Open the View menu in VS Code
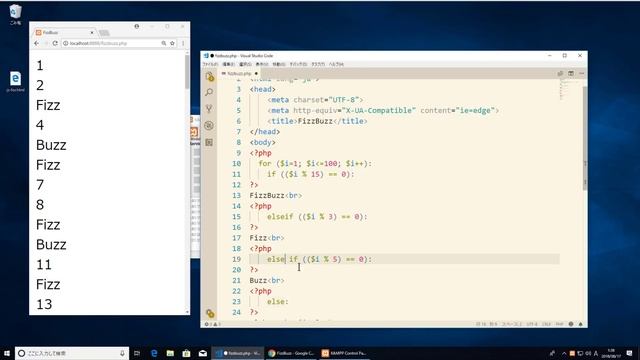The image size is (640, 360). (262, 64)
